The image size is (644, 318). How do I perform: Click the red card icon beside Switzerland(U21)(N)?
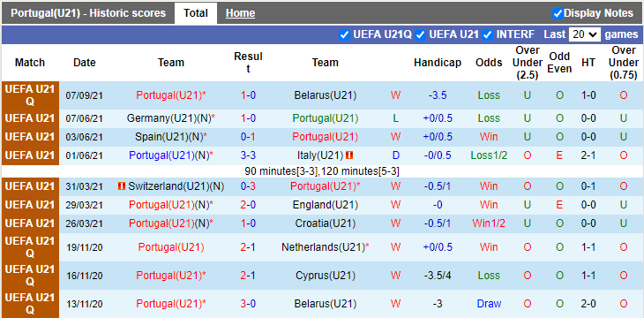pos(122,186)
